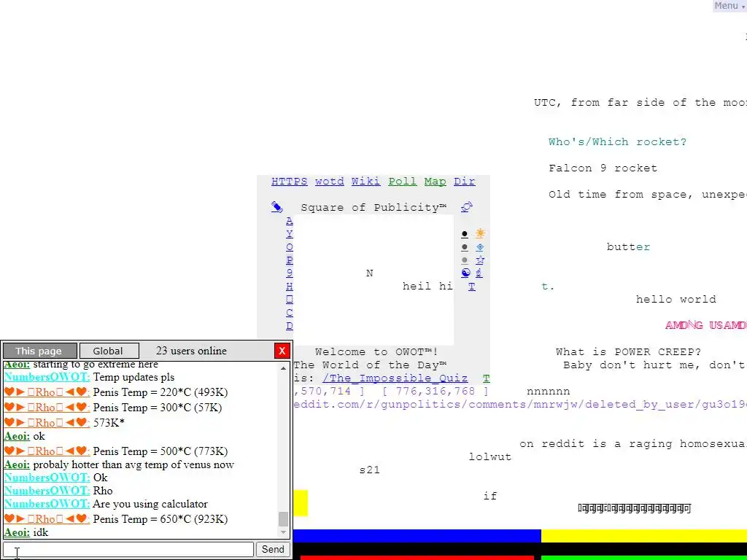Close the chat window with red X

point(282,351)
